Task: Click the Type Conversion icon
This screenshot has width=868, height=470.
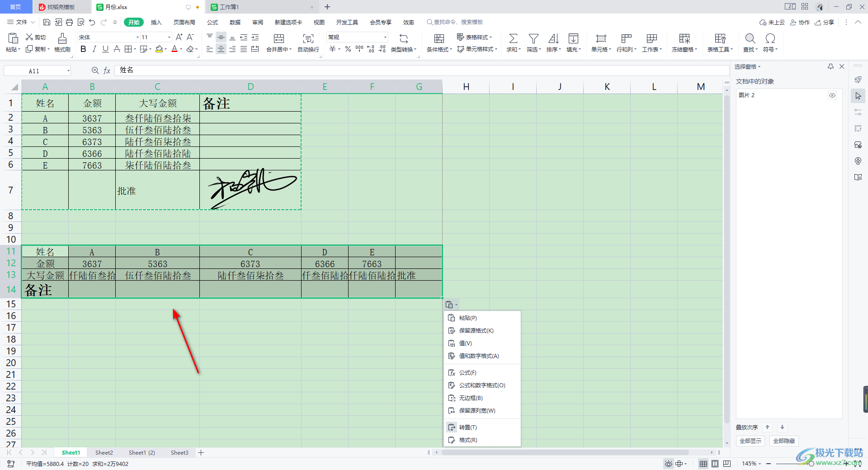Action: coord(404,38)
